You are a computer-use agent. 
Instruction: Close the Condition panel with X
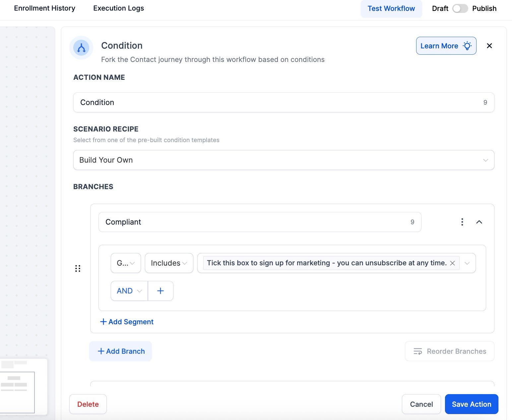point(489,46)
